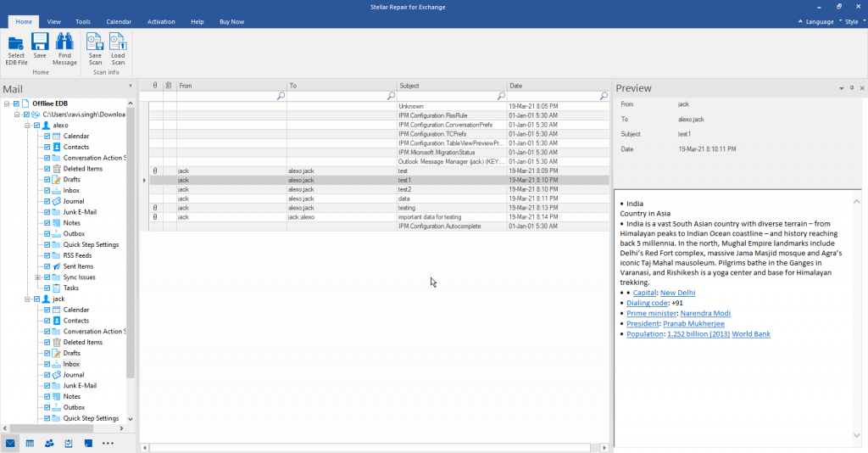Open the Calendar ribbon tab
The width and height of the screenshot is (868, 453).
point(119,21)
